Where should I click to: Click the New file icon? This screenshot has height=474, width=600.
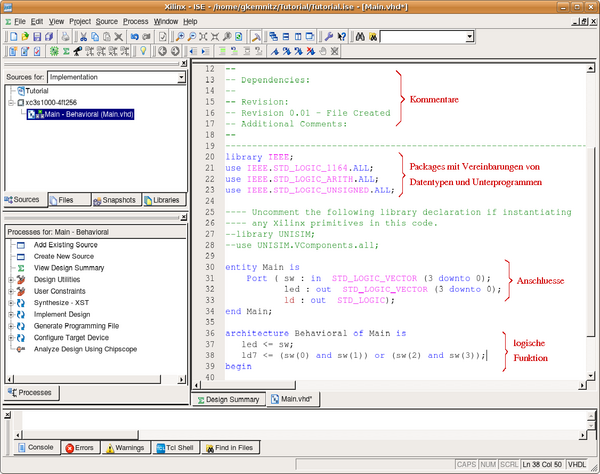(x=14, y=37)
